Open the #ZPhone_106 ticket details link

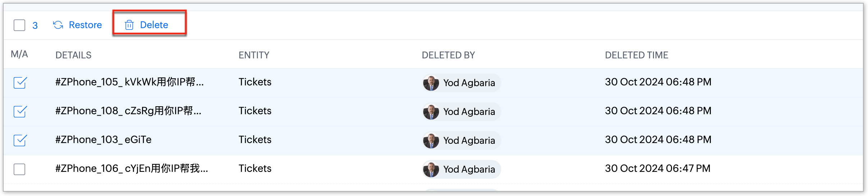132,169
